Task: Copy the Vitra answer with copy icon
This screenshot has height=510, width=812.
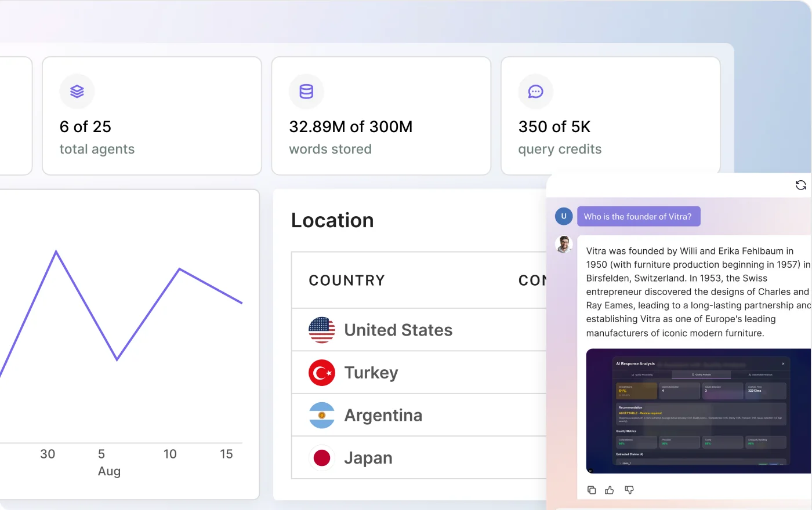Action: [592, 490]
